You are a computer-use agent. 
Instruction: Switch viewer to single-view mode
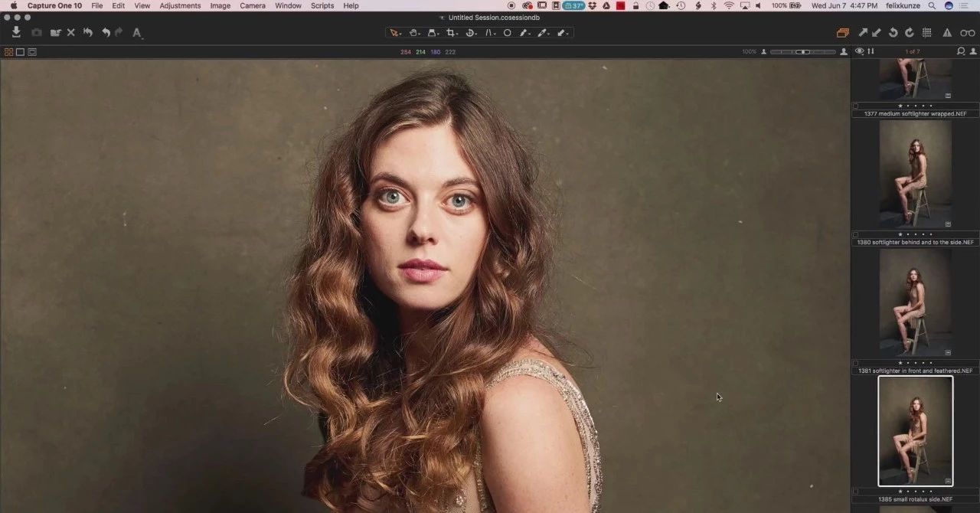(21, 52)
